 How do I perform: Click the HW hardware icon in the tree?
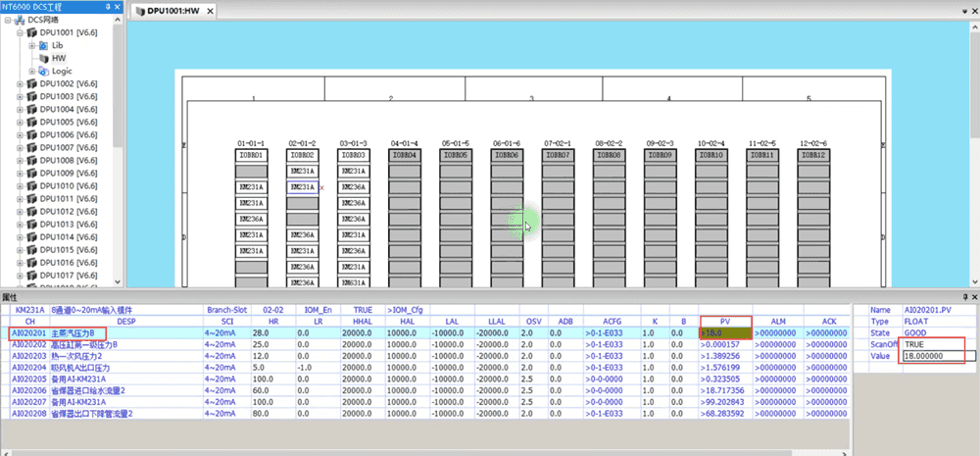pyautogui.click(x=43, y=58)
